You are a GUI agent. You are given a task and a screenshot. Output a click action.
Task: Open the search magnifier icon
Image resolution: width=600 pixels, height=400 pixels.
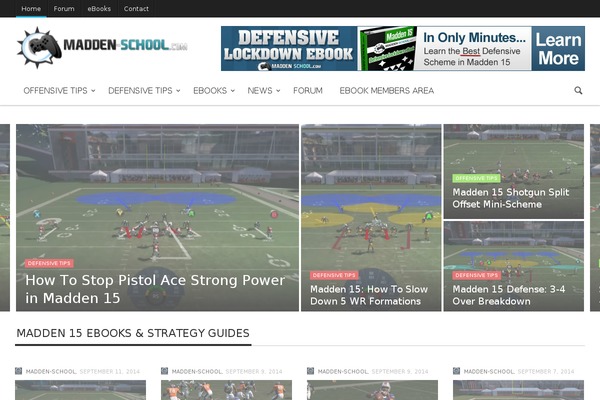tap(578, 90)
